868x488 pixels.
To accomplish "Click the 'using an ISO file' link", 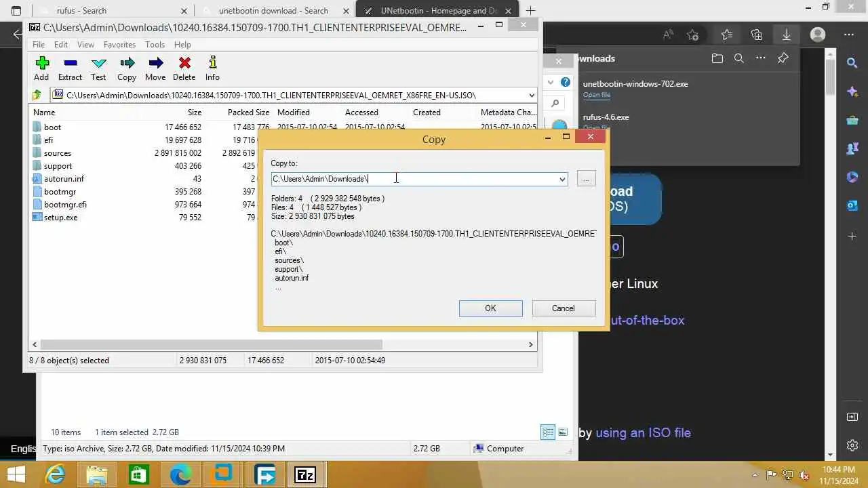I will tap(643, 432).
